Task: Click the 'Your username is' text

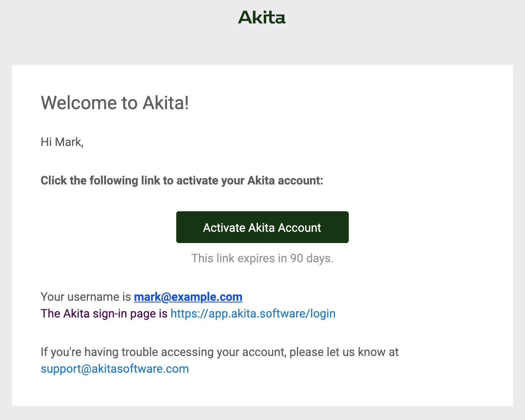Action: point(86,297)
